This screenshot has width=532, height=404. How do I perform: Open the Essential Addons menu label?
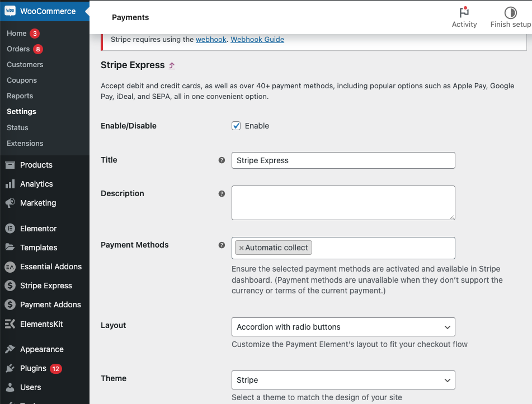tap(51, 267)
